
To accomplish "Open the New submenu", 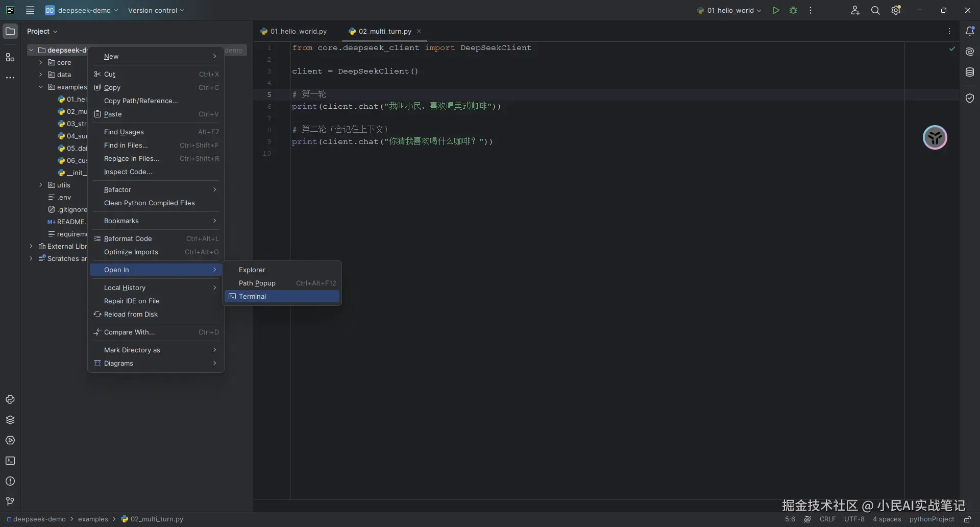I will click(x=156, y=56).
